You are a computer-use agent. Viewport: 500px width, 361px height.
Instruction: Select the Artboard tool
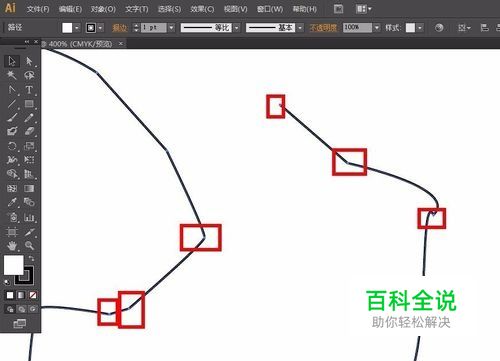12,232
